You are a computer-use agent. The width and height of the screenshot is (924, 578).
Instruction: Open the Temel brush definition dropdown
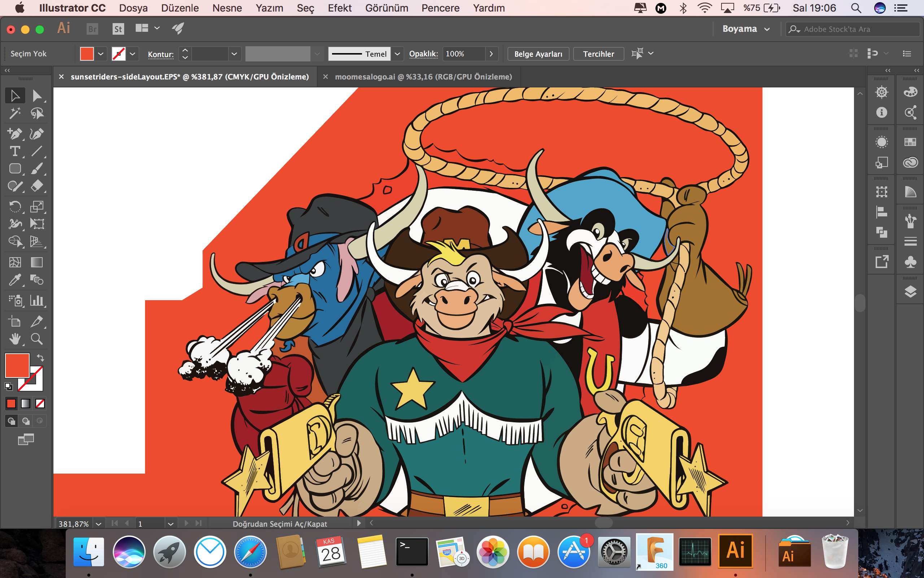(397, 54)
